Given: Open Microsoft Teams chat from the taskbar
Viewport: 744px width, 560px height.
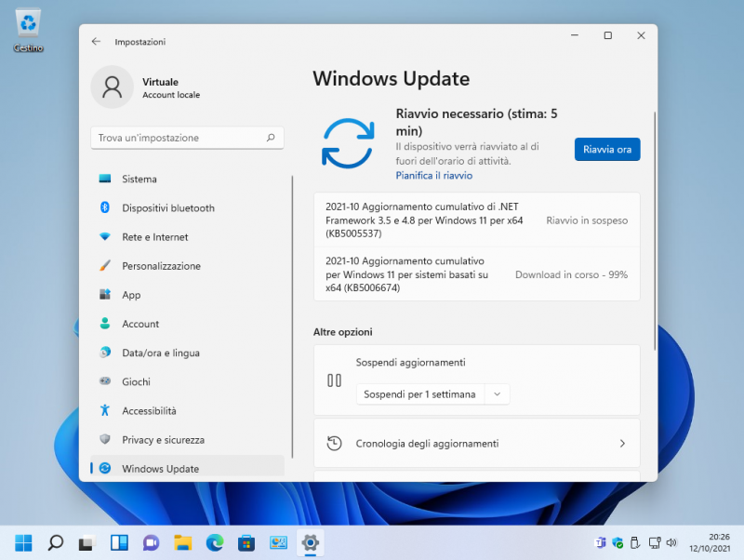Looking at the screenshot, I should 151,542.
